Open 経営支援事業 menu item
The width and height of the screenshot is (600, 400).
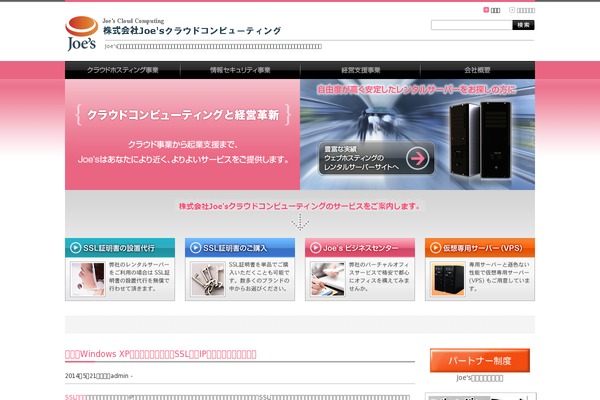click(360, 70)
